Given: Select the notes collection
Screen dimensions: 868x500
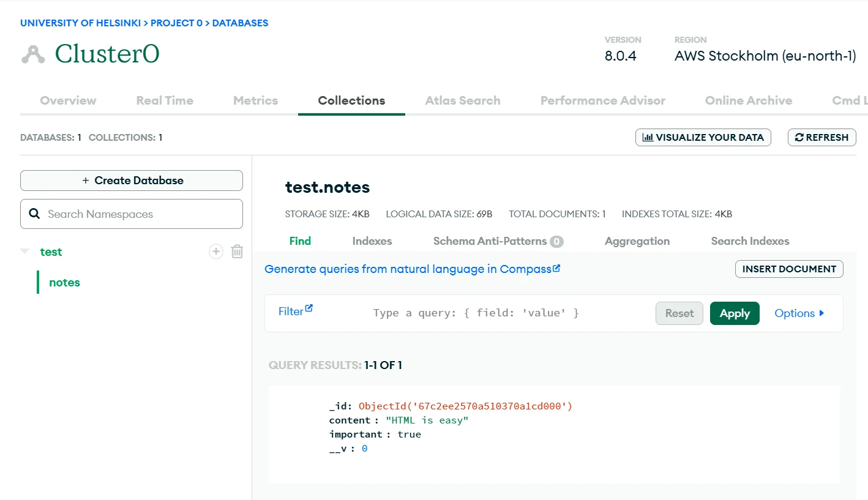Looking at the screenshot, I should (64, 283).
